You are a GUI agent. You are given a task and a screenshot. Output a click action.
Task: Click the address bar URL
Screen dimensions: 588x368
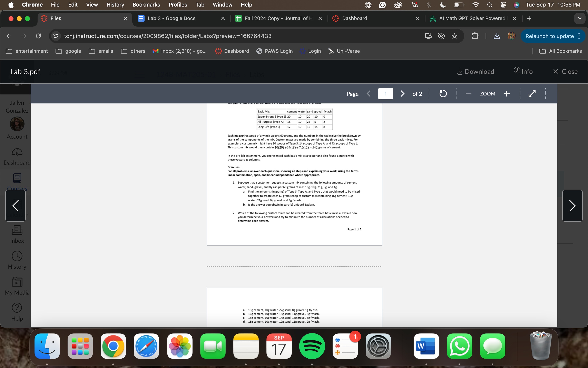click(x=168, y=36)
